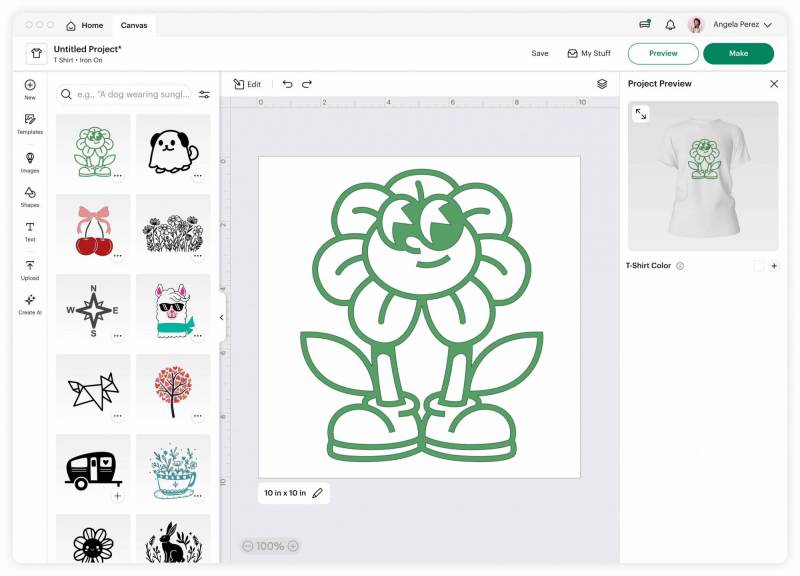Open the Create AI tool
Screen dimensions: 800x576
click(30, 305)
